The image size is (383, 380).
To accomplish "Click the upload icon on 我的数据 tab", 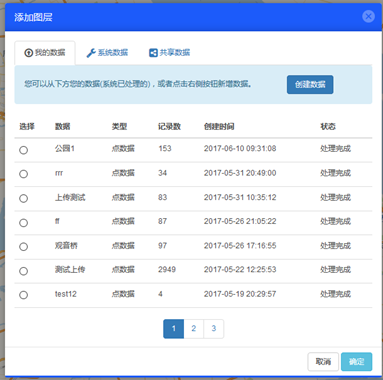I will click(x=29, y=53).
